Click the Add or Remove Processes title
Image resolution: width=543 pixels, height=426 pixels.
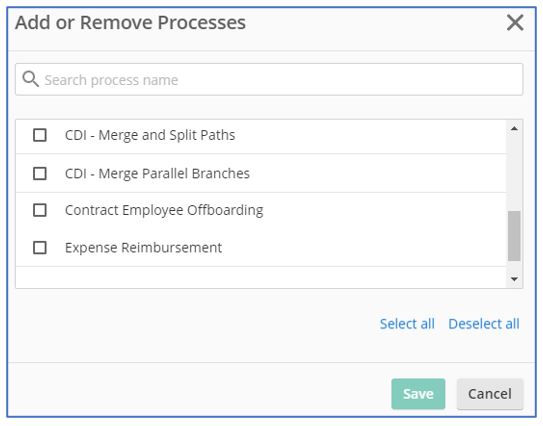click(x=131, y=23)
